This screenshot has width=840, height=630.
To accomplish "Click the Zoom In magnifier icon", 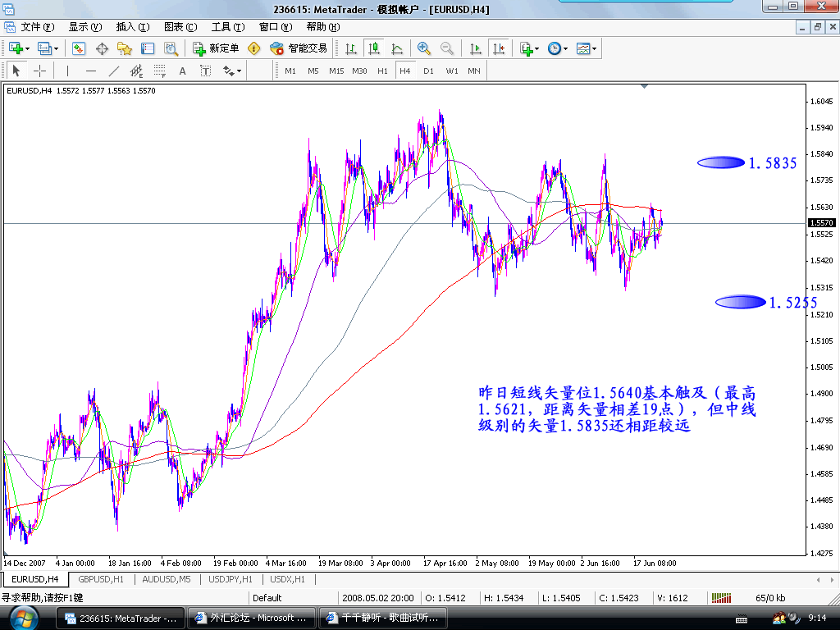I will (424, 48).
